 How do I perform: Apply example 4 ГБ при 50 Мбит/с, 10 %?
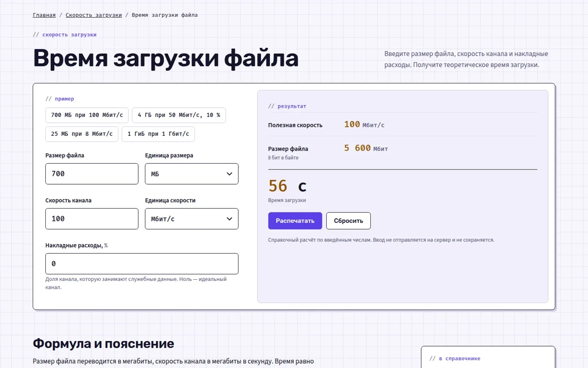click(x=179, y=115)
